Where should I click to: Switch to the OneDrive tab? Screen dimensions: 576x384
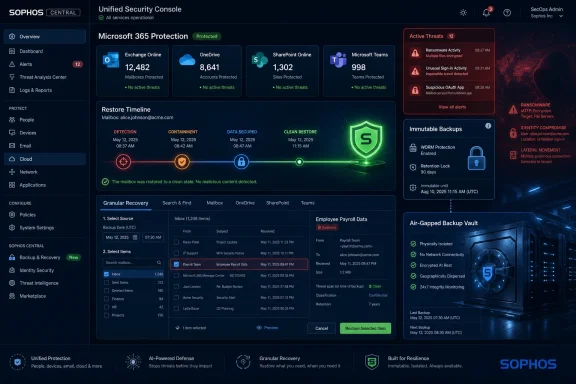pyautogui.click(x=245, y=203)
